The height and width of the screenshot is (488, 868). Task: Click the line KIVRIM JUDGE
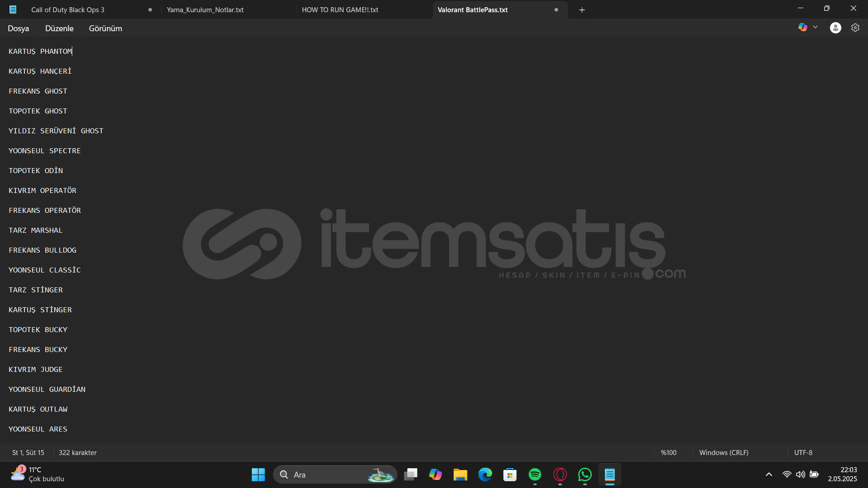tap(36, 370)
